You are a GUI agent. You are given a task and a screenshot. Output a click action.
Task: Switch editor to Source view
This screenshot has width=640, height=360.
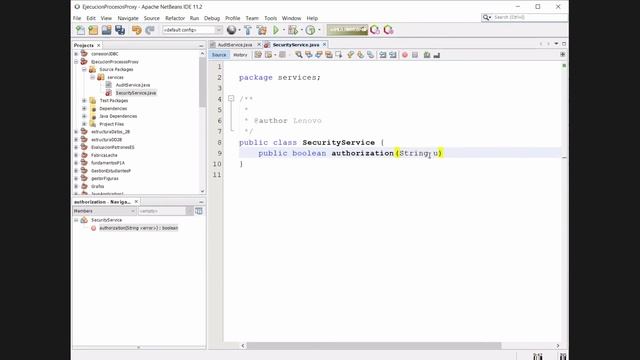[x=219, y=55]
